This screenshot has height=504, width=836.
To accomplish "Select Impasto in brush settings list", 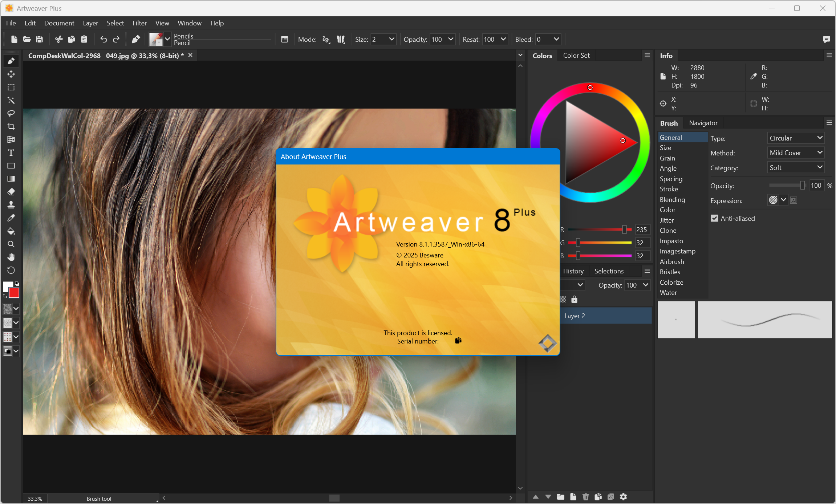I will pos(671,241).
